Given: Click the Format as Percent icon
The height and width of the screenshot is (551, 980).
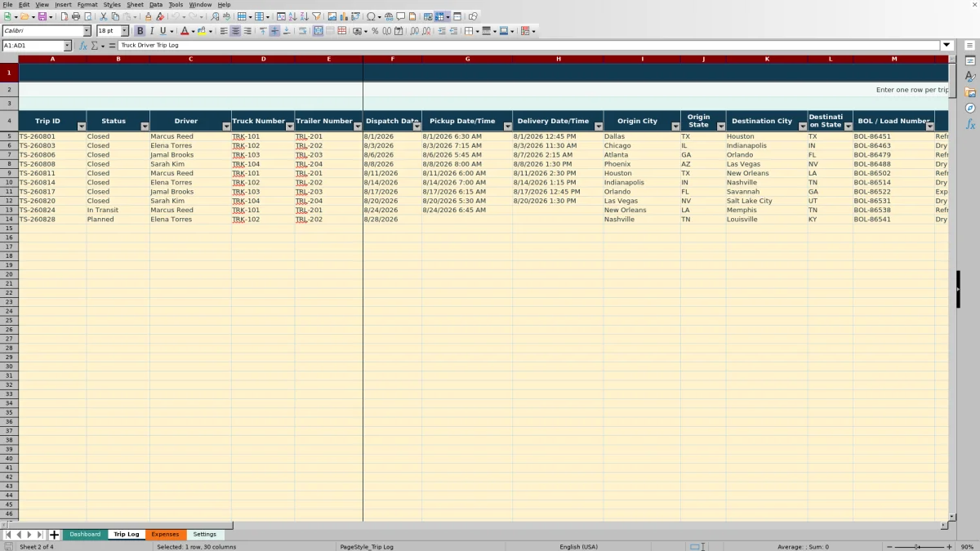Looking at the screenshot, I should coord(375,31).
